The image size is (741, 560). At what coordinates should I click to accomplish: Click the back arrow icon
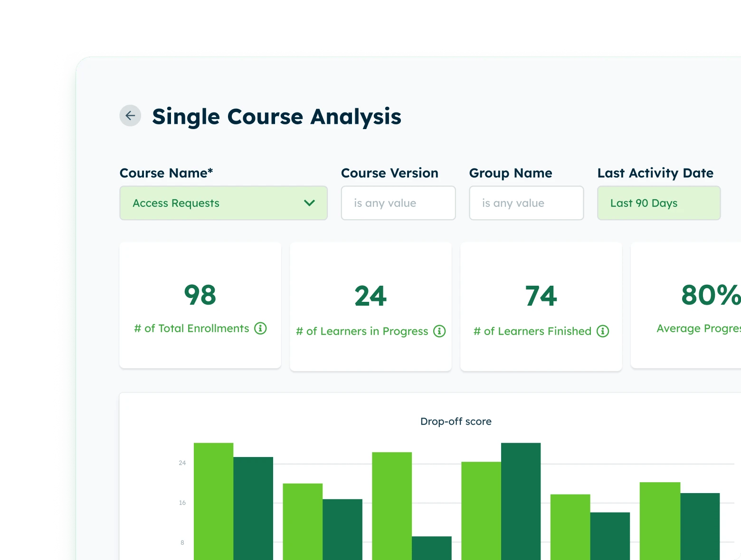(x=130, y=115)
